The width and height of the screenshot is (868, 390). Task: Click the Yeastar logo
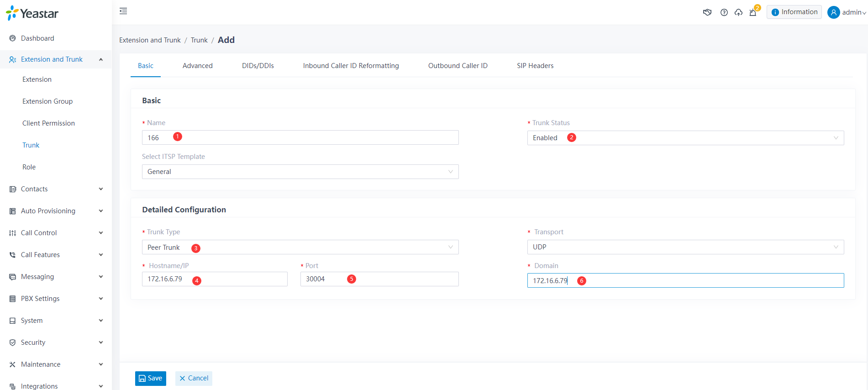point(32,13)
